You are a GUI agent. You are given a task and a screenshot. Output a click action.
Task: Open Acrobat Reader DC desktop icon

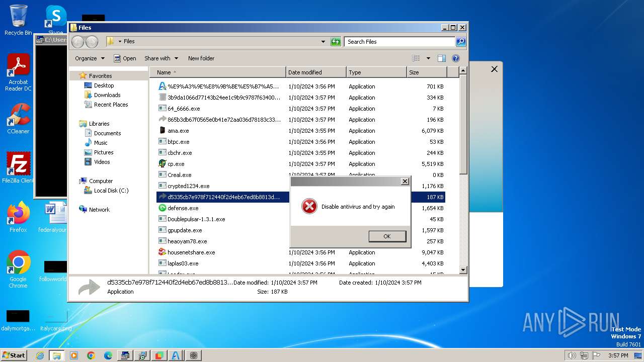[18, 72]
